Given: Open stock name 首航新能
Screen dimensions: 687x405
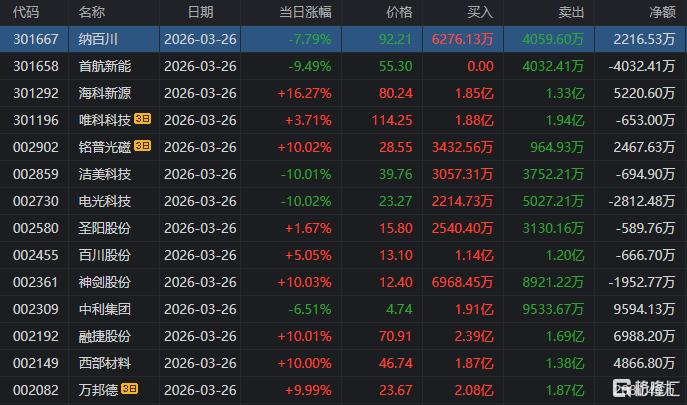Looking at the screenshot, I should tap(104, 66).
